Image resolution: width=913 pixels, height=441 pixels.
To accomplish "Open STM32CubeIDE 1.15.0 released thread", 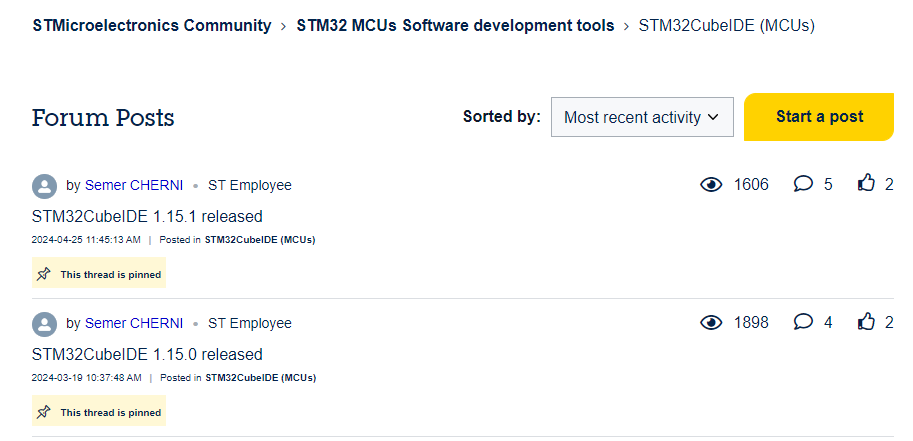I will pos(147,355).
